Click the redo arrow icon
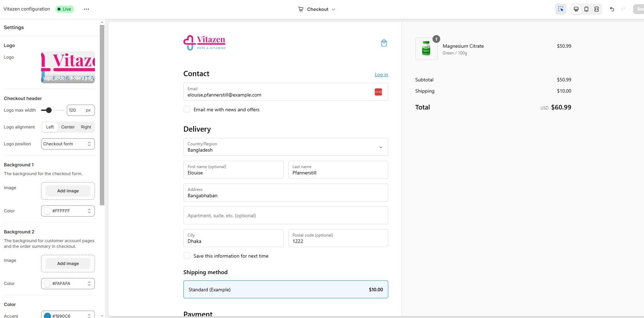This screenshot has width=644, height=318. pos(623,9)
